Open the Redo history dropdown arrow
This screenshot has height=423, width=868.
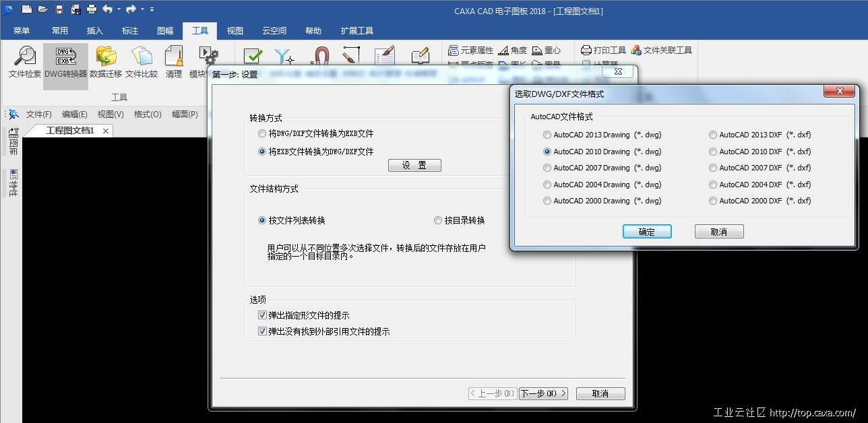[142, 9]
